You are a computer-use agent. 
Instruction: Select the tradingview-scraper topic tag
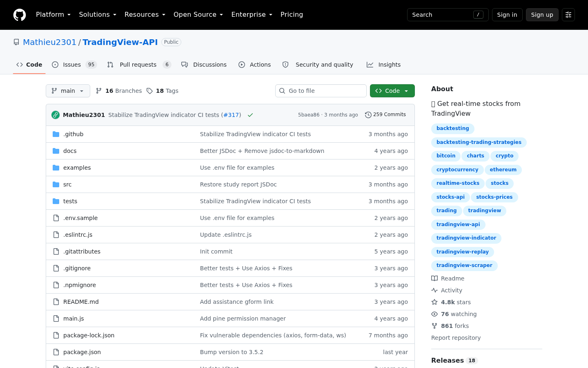(464, 265)
